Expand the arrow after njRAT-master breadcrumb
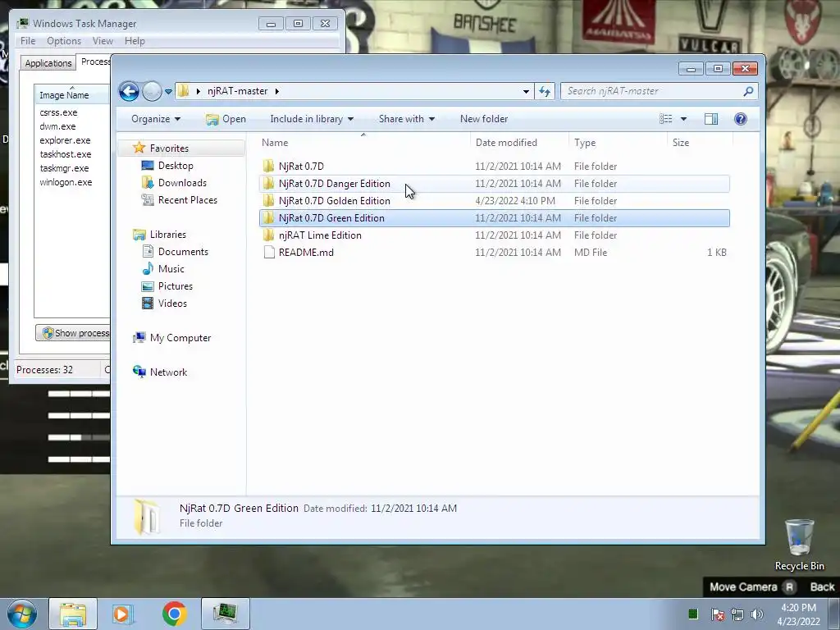 click(277, 91)
